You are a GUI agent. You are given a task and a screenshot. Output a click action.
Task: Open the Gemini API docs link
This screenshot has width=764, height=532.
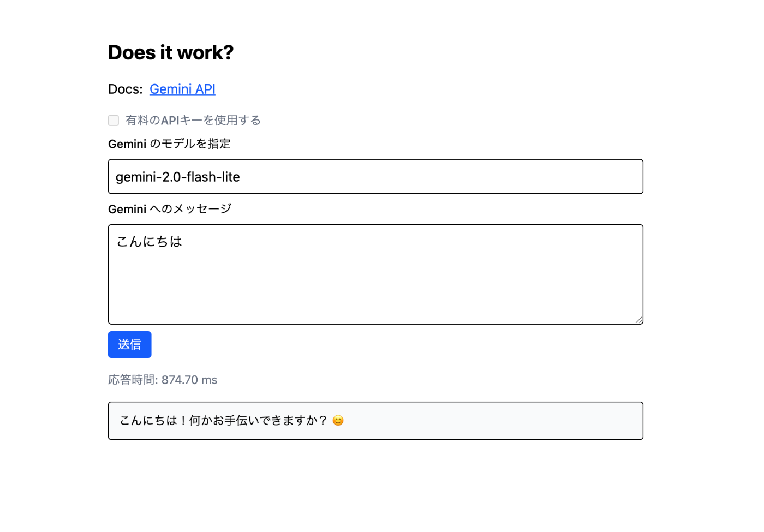coord(182,89)
